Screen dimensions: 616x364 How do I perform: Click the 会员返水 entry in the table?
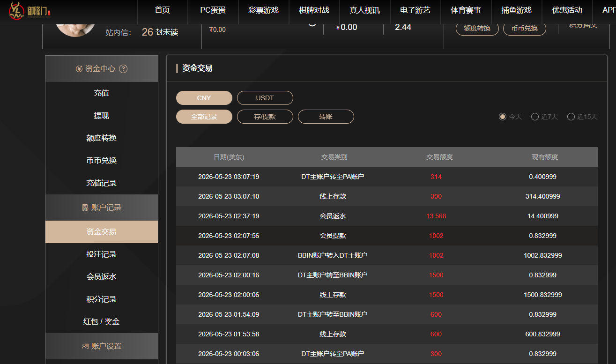coord(333,216)
